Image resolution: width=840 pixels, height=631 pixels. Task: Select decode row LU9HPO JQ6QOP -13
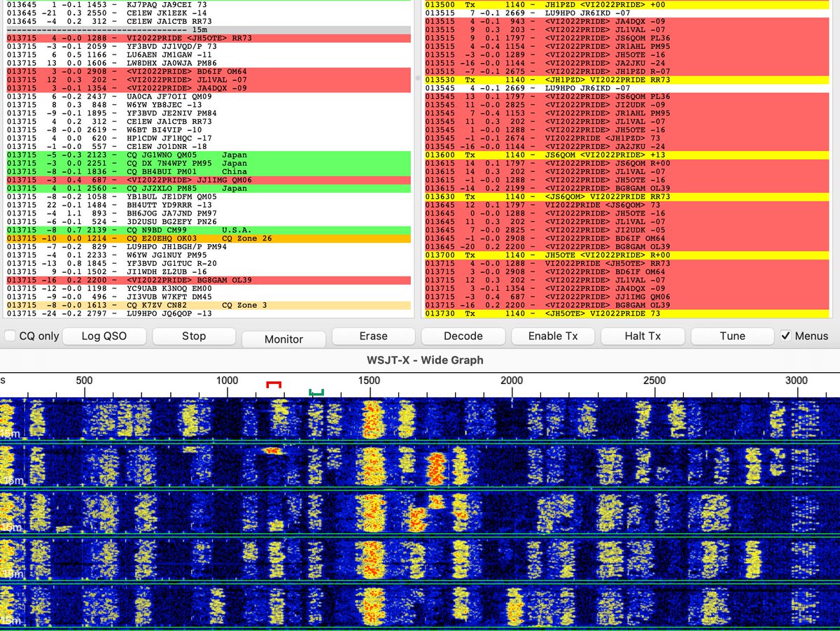207,313
